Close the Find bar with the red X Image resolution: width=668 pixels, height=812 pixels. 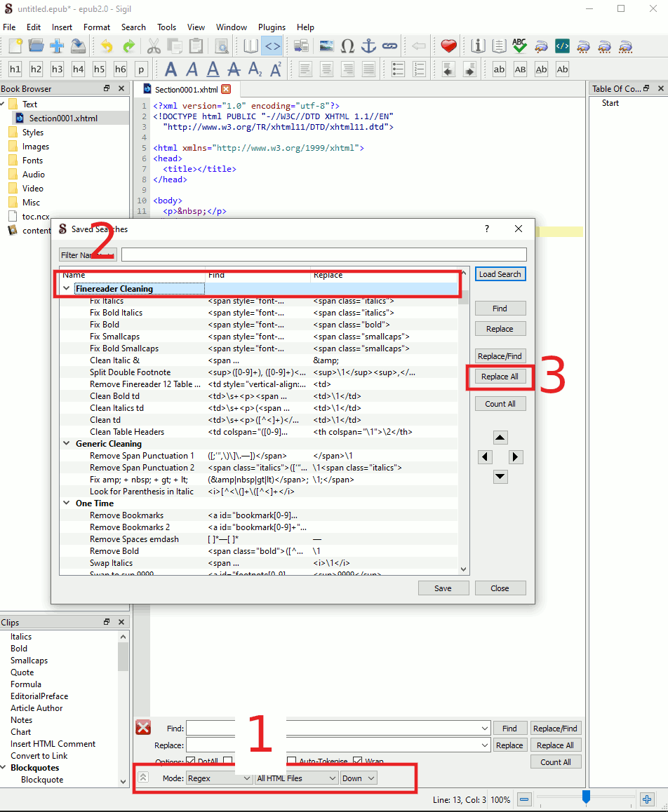143,727
